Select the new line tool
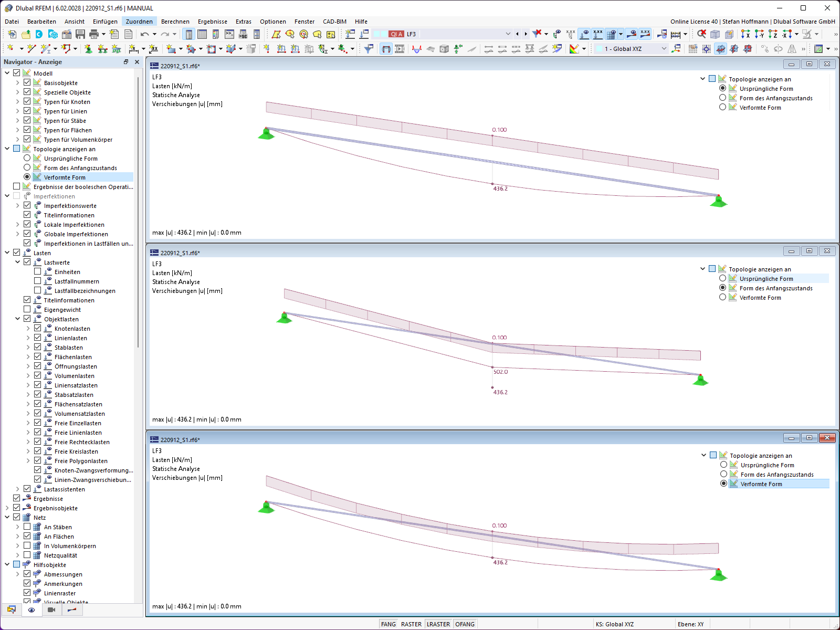This screenshot has width=840, height=630. coord(31,49)
